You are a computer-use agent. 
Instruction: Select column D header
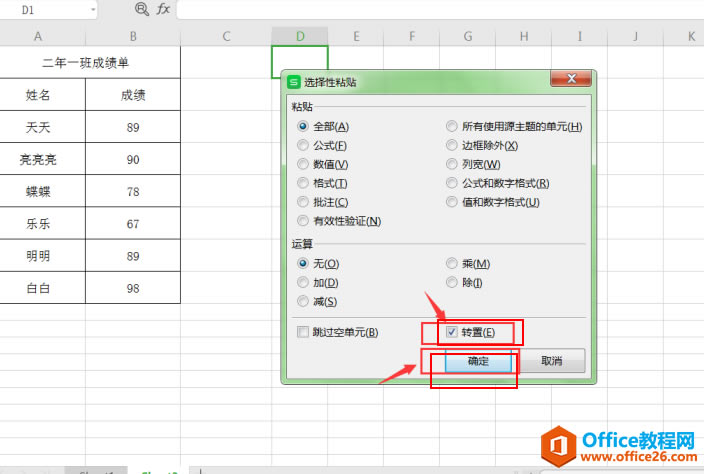pyautogui.click(x=300, y=36)
